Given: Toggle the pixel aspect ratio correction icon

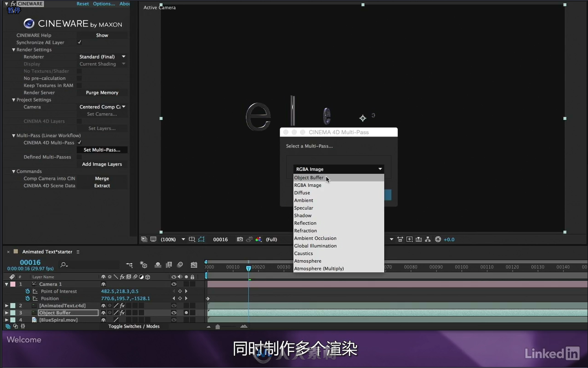Looking at the screenshot, I should click(400, 239).
